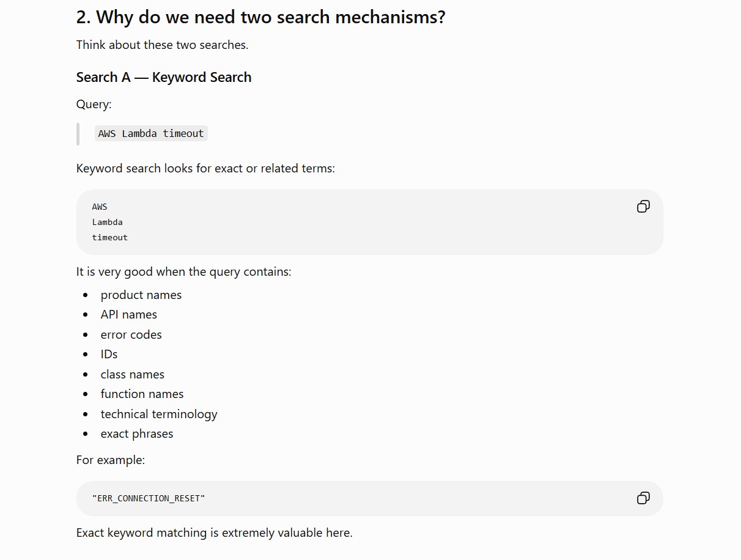Screen dimensions: 741x560
Task: Click the inline 'AWS Lambda timeout' query code
Action: (x=151, y=133)
